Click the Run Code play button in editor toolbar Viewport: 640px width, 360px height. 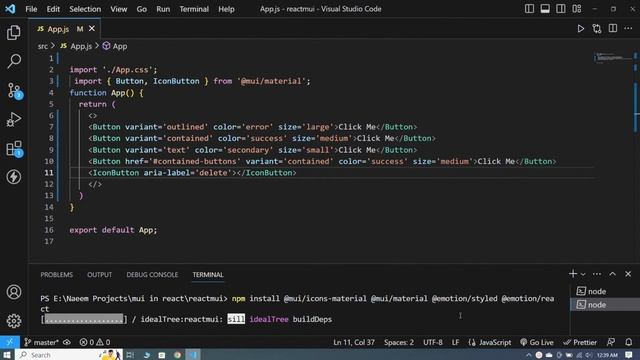click(580, 29)
